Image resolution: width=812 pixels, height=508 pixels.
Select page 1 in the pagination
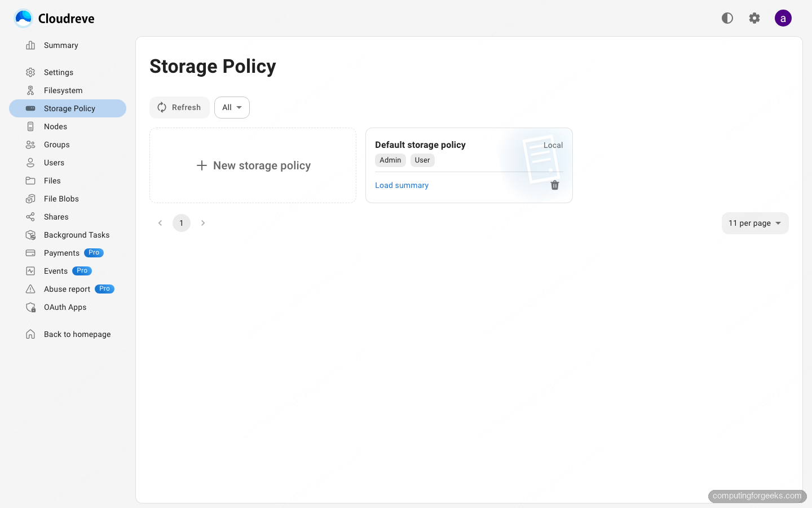click(182, 223)
